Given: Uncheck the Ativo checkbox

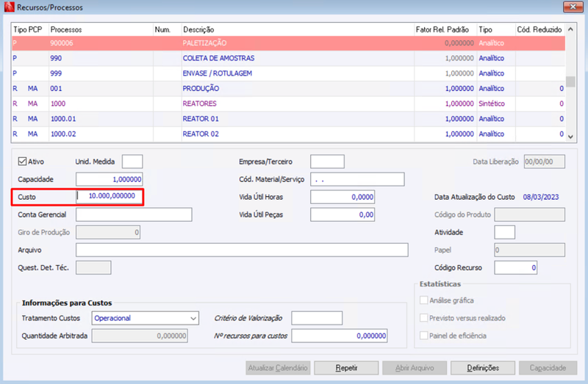Looking at the screenshot, I should click(x=22, y=162).
